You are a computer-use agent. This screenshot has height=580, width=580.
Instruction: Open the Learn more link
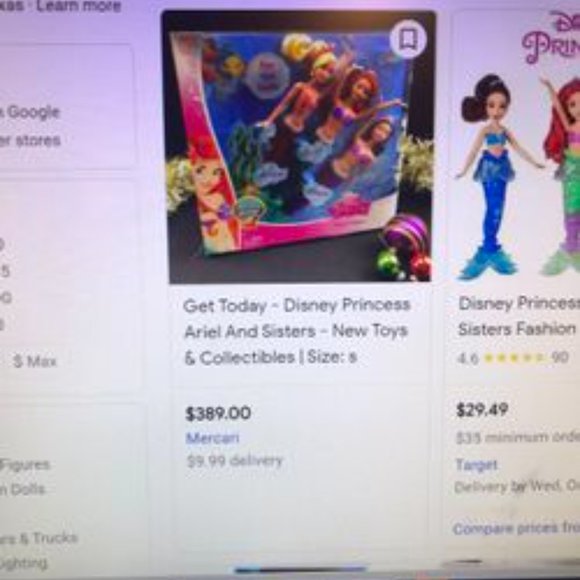click(x=79, y=6)
